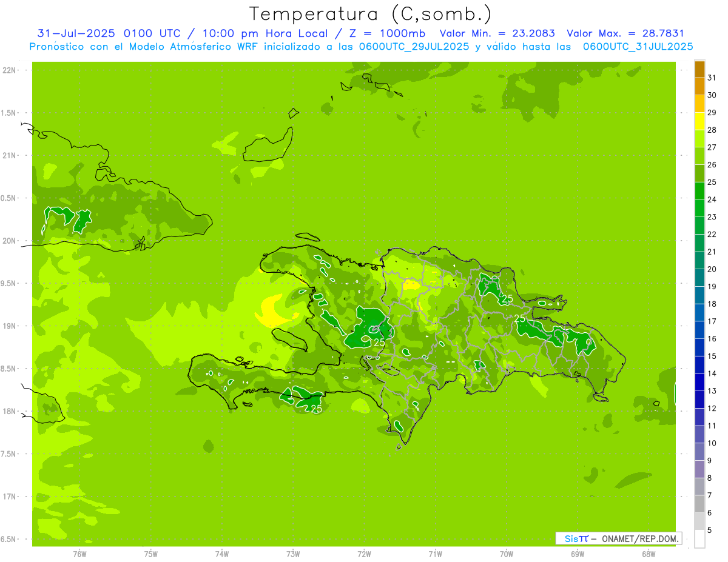Click the '18N' latitude label

pos(10,411)
